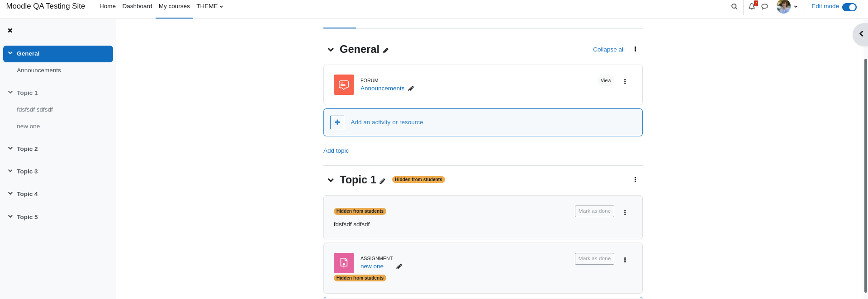This screenshot has height=299, width=868.
Task: Open 'new one' assignment actions menu
Action: point(625,260)
